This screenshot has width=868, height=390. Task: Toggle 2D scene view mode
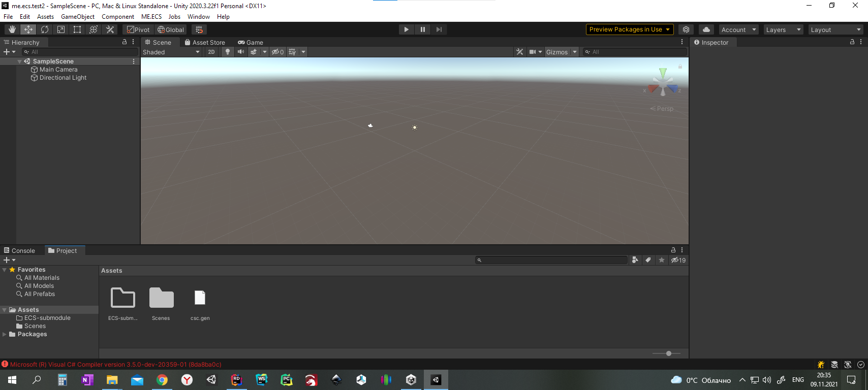click(x=211, y=52)
